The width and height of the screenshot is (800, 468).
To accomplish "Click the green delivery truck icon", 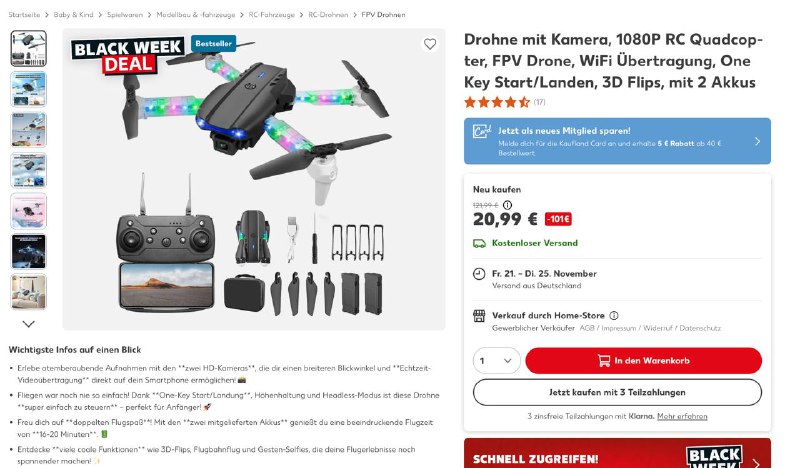I will click(479, 243).
